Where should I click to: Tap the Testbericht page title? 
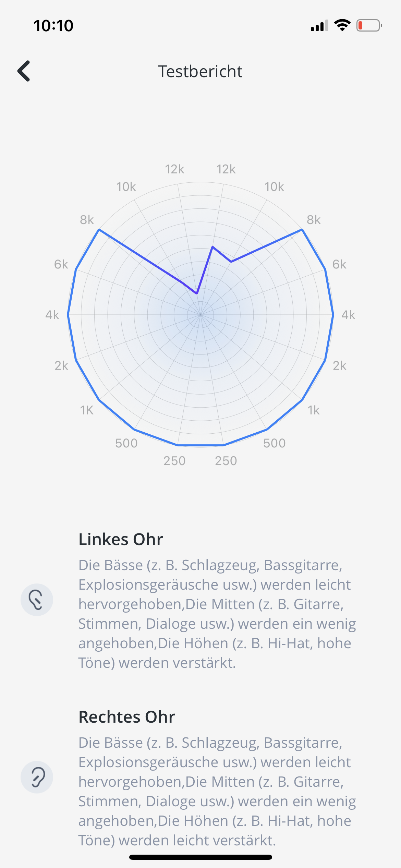[200, 71]
